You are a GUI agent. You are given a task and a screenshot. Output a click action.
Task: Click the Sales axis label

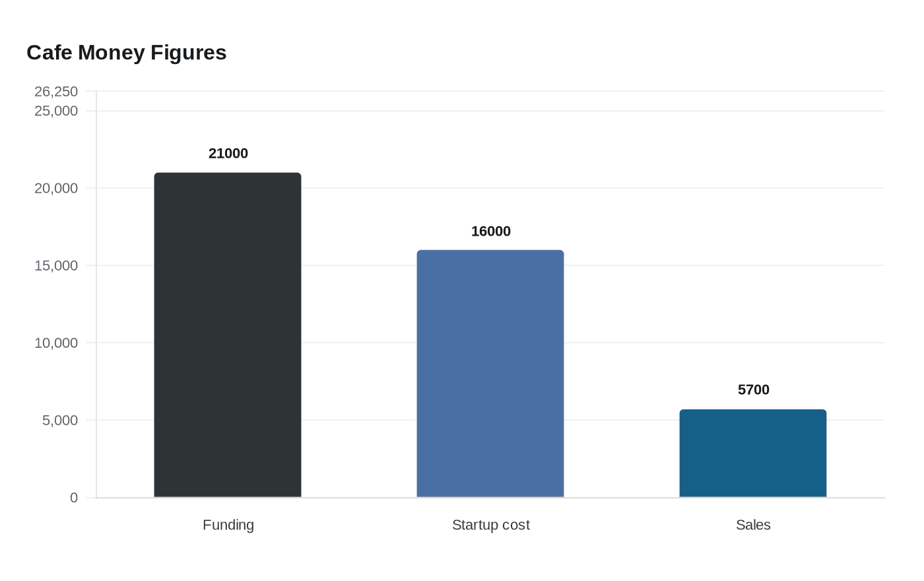pos(753,525)
